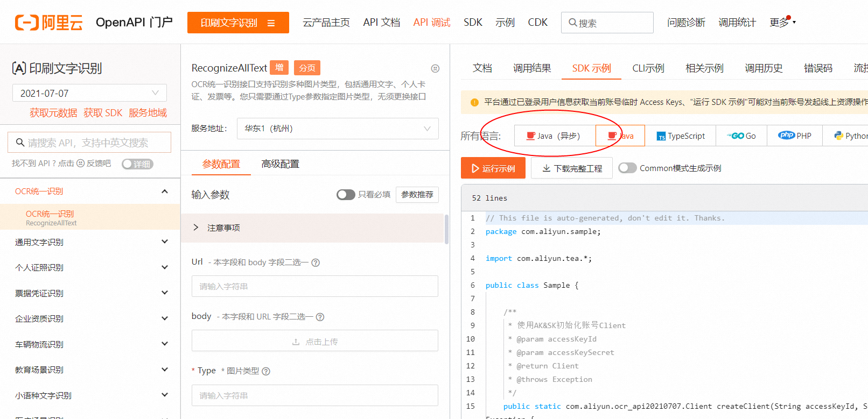Click the PHP language icon
The image size is (868, 419).
tap(786, 136)
